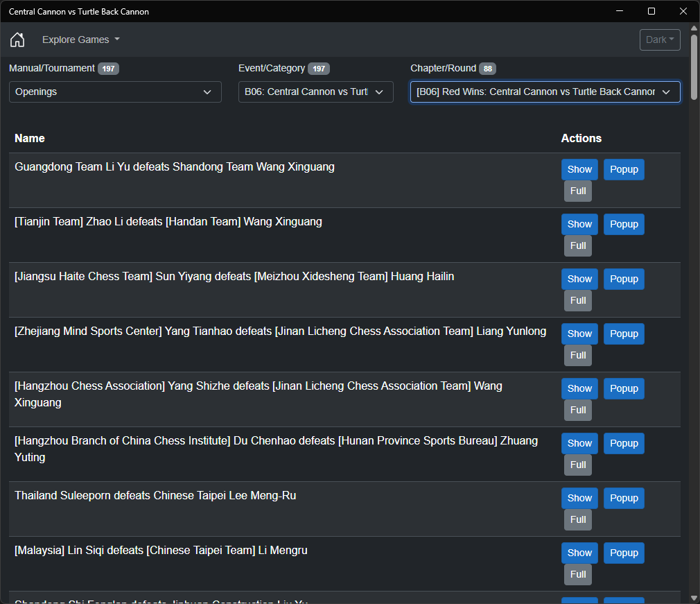Viewport: 700px width, 604px height.
Task: Select text '[Tianjin Team] Zhao Li defeats [Handan Team] Wang Xinguang'
Action: [168, 222]
